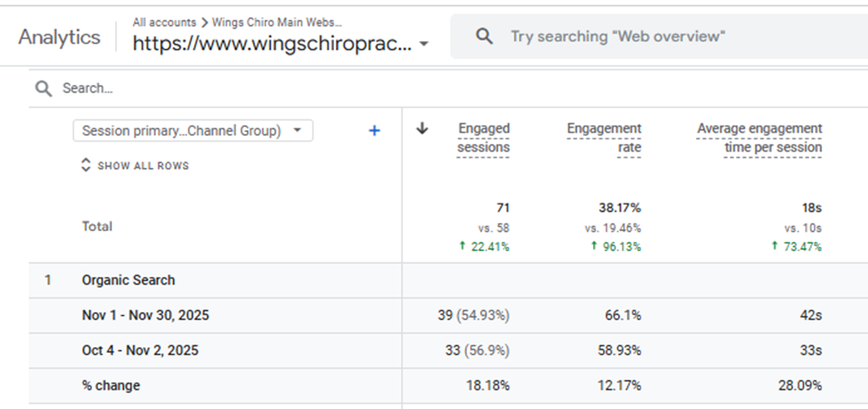Image resolution: width=868 pixels, height=409 pixels.
Task: Click the wingschiroprac property URL title
Action: pyautogui.click(x=272, y=44)
